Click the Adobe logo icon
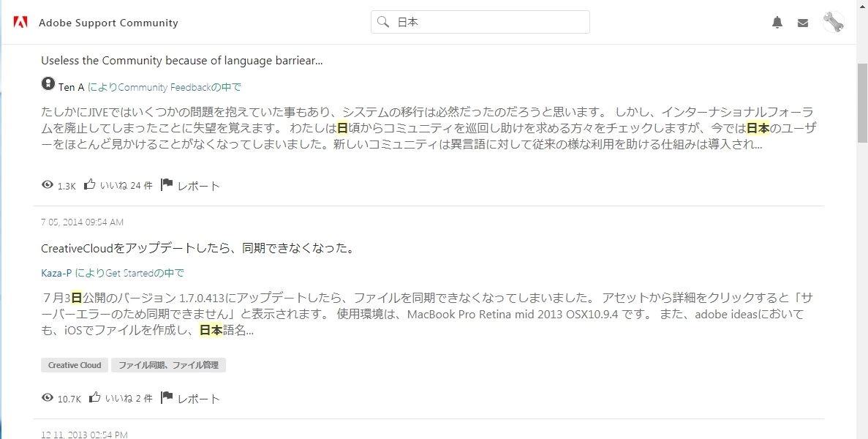Viewport: 868px width, 439px height. tap(20, 23)
